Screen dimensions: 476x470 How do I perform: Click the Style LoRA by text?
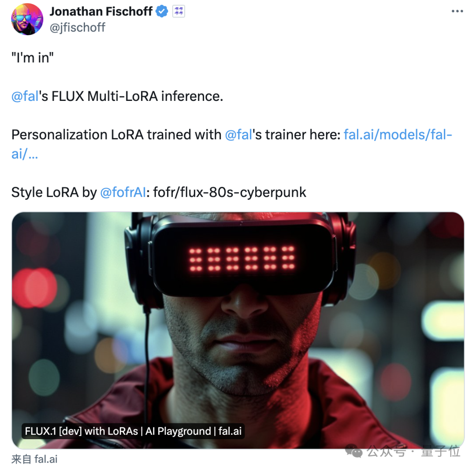pyautogui.click(x=54, y=192)
